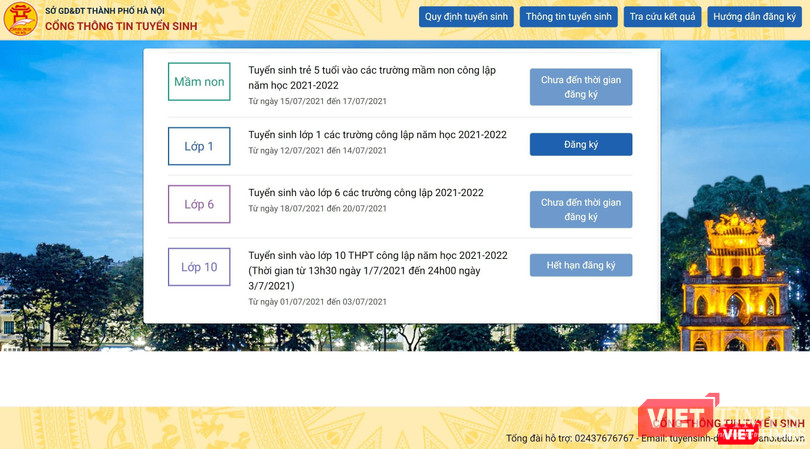Click Lớp 6's Chưa đến thời gian đăng ký button
810x449 pixels.
pos(580,209)
